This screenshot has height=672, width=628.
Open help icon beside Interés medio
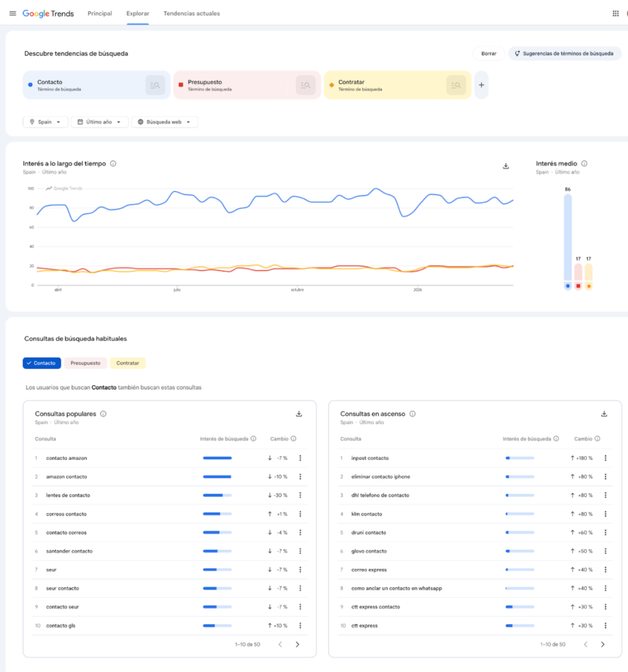pos(584,163)
